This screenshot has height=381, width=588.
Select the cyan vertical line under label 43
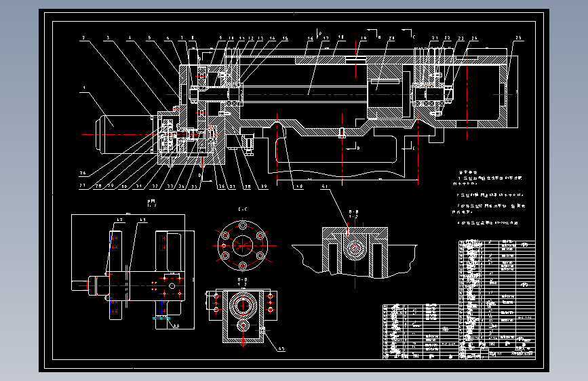[126, 287]
